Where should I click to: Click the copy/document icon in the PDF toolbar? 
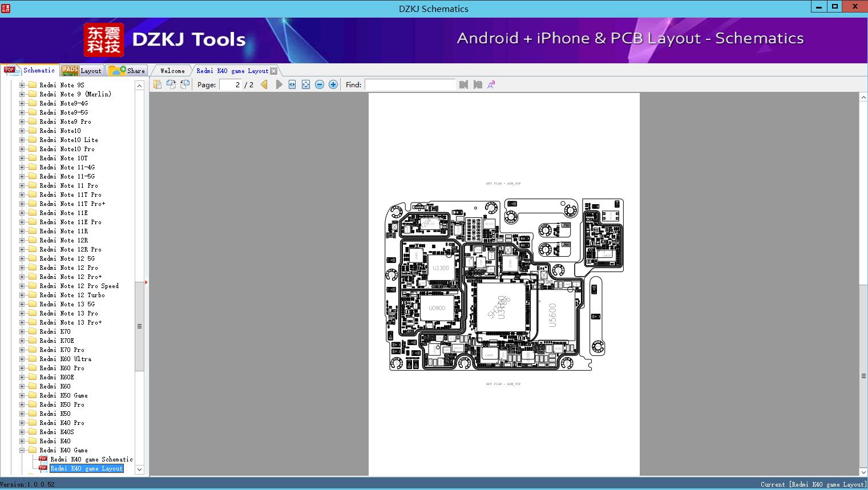click(x=157, y=84)
